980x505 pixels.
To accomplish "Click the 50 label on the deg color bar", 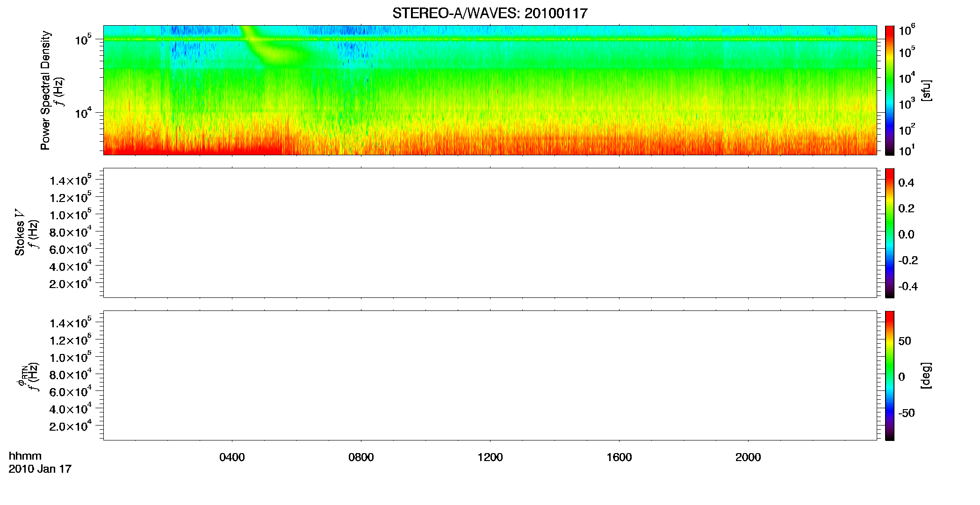I will click(x=905, y=341).
